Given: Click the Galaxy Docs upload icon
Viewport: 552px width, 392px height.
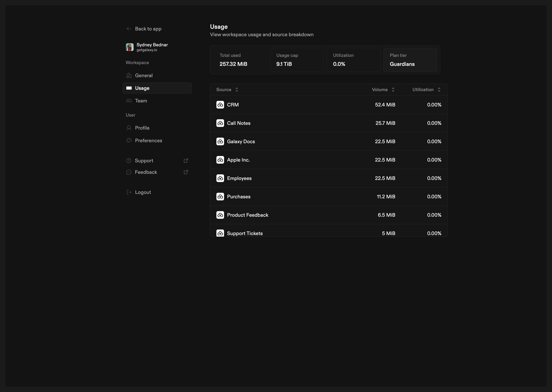Looking at the screenshot, I should pos(220,141).
